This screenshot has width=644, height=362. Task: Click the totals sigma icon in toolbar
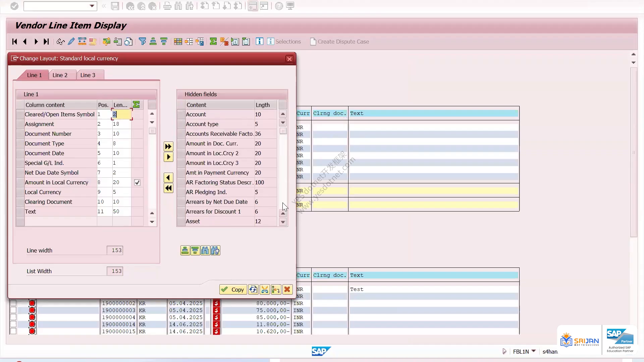[213, 42]
